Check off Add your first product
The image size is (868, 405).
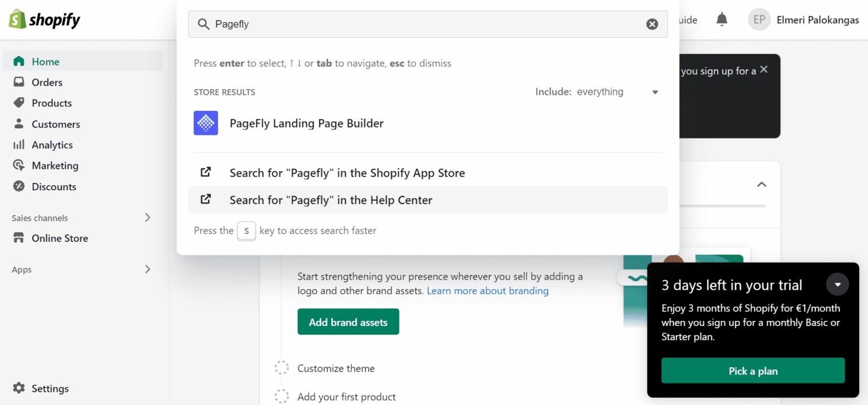click(282, 396)
